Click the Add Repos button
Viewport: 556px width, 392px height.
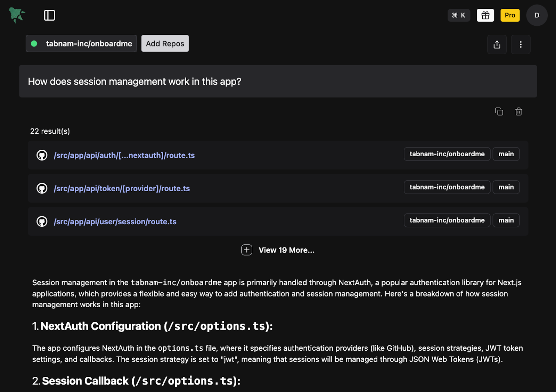click(165, 43)
